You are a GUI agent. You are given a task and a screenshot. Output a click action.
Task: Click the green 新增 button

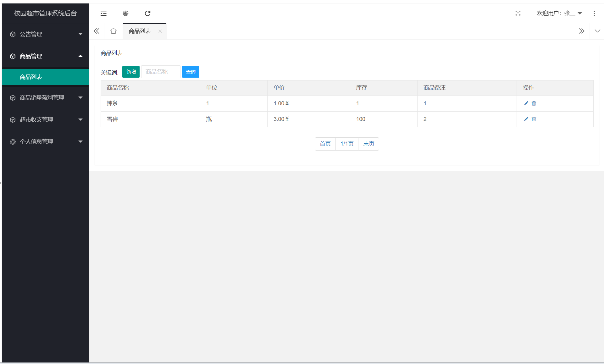coord(131,72)
